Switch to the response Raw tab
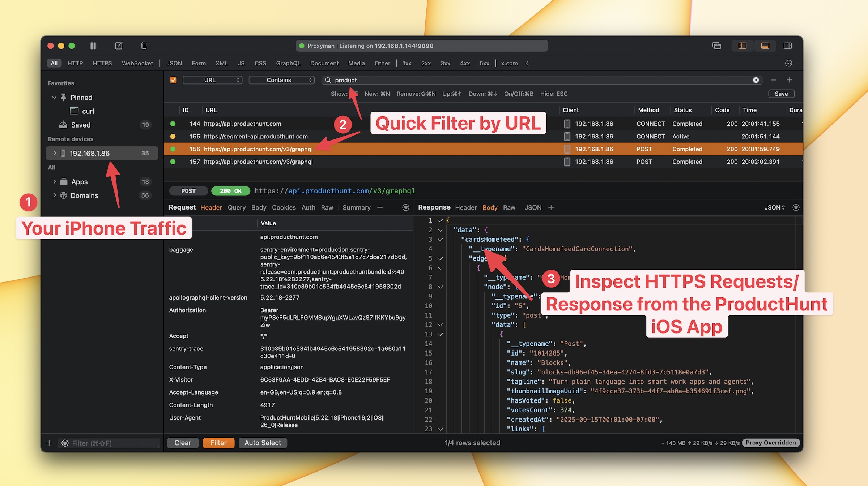868x486 pixels. 509,207
